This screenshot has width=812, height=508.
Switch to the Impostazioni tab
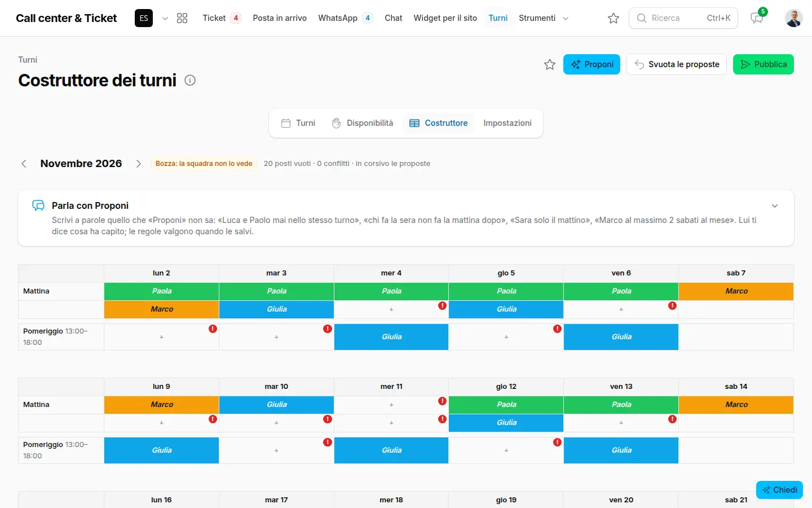point(507,123)
